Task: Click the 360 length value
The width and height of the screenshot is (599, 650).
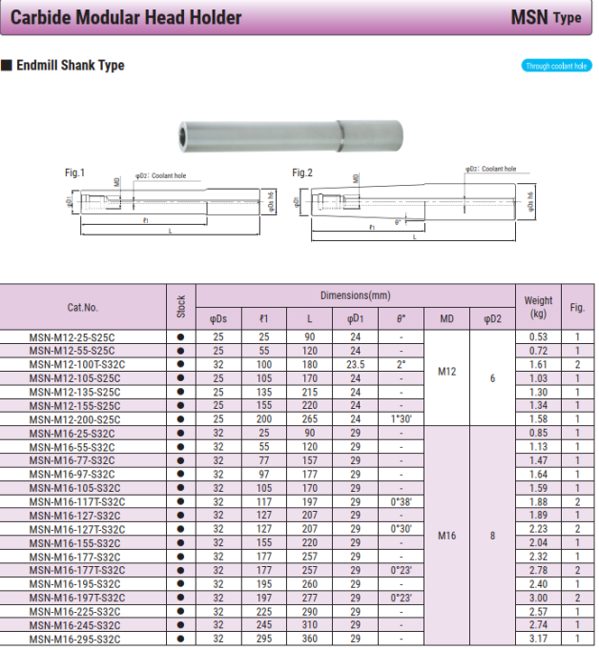Action: 310,638
